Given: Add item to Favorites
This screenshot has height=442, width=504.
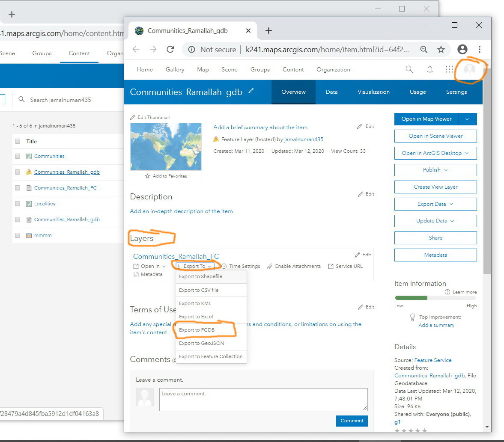Looking at the screenshot, I should [x=166, y=176].
